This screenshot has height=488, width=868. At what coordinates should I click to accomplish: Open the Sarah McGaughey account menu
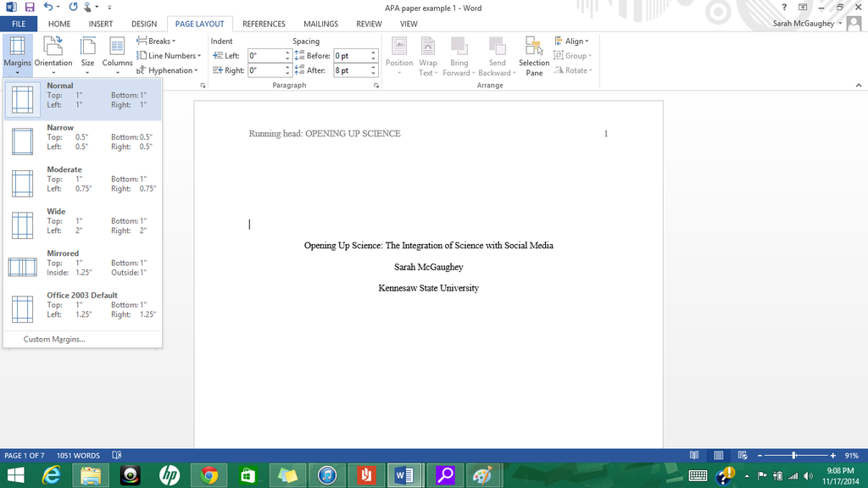(808, 23)
